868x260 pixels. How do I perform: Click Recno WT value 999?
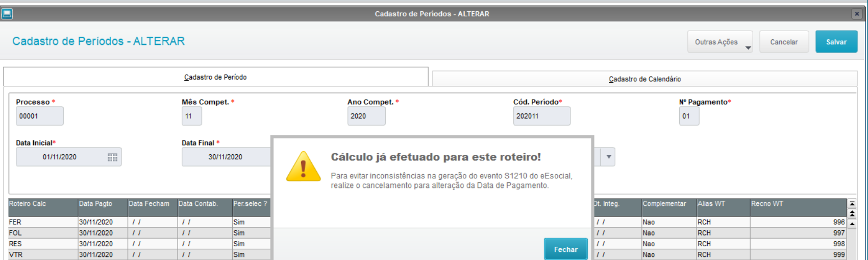coord(798,254)
